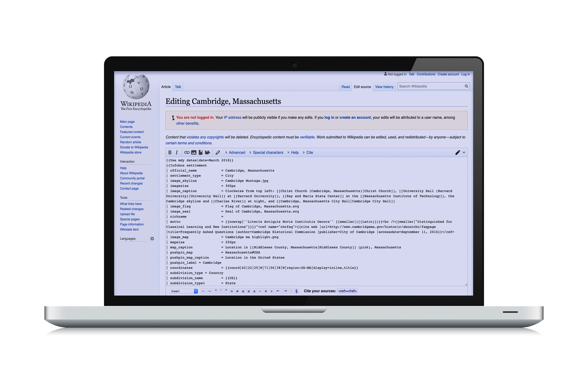This screenshot has height=392, width=588.
Task: Click the Read view button
Action: (x=345, y=87)
